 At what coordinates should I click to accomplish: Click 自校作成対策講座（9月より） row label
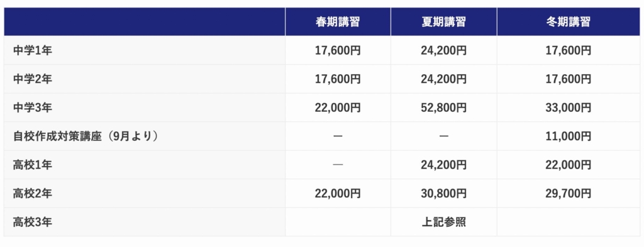[86, 136]
